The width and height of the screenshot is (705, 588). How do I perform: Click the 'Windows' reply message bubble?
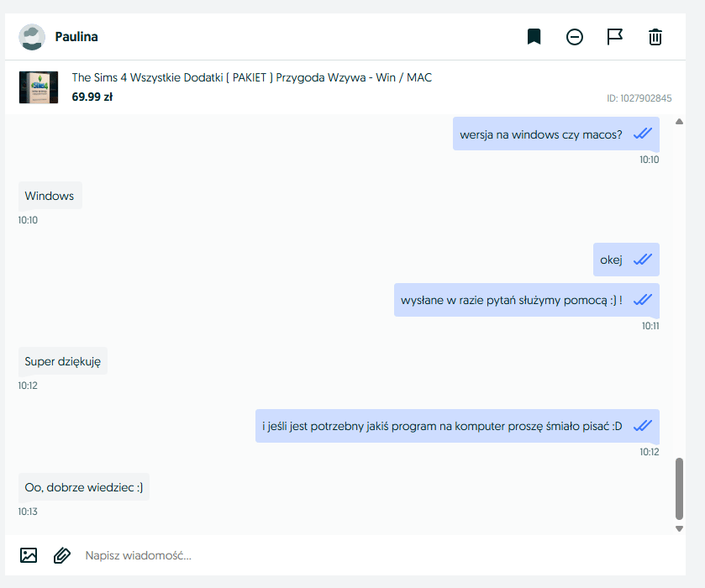point(50,196)
